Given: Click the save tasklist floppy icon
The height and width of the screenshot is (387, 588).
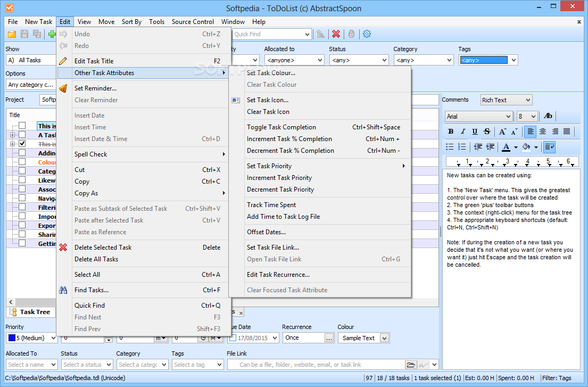Looking at the screenshot, I should 24,34.
